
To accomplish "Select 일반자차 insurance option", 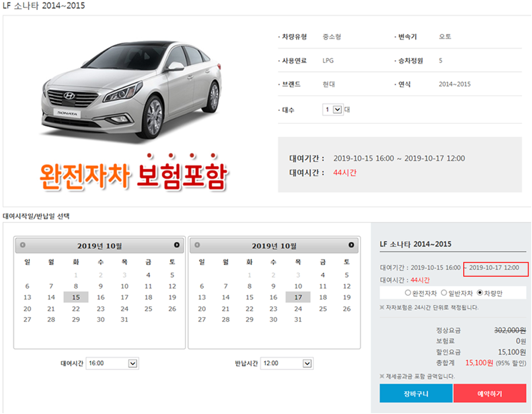I will pyautogui.click(x=444, y=293).
